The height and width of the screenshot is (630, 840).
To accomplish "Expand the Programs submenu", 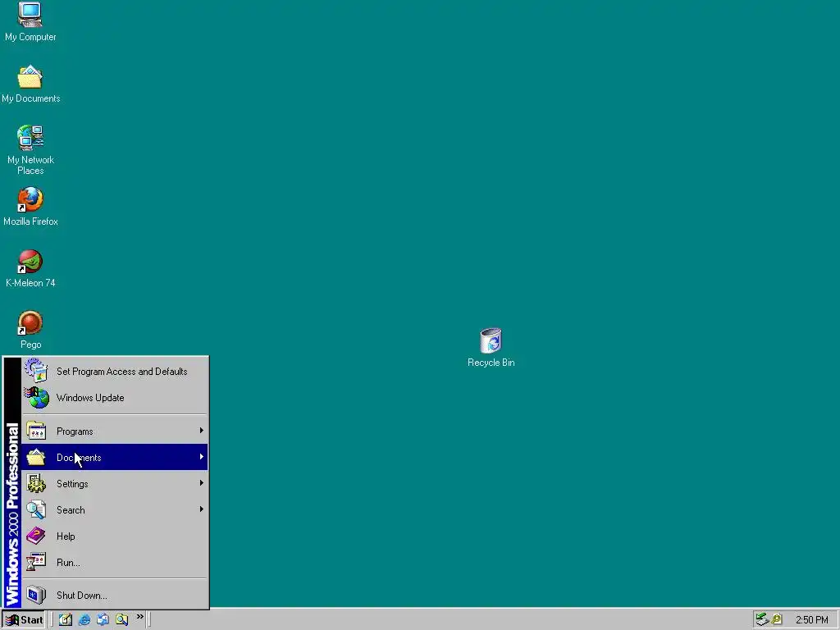I will (x=115, y=431).
